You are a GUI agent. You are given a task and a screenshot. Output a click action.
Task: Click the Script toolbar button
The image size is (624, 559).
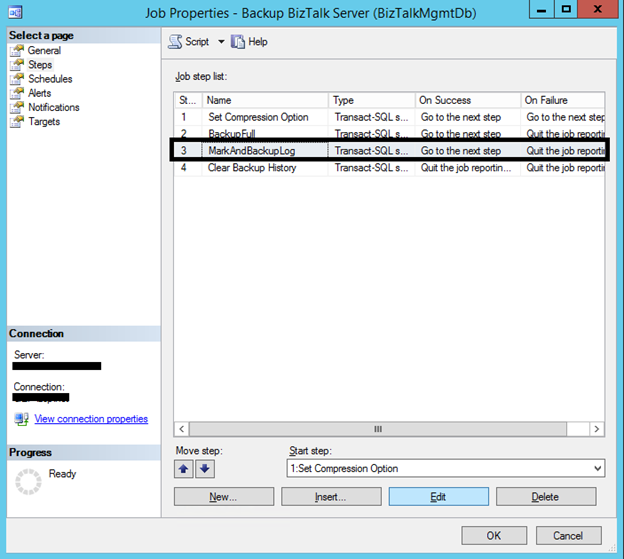(189, 42)
